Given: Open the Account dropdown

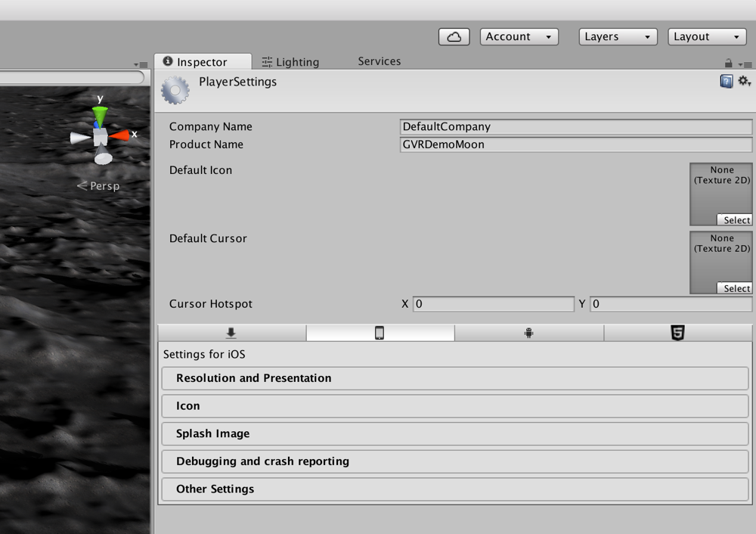Looking at the screenshot, I should pyautogui.click(x=519, y=36).
